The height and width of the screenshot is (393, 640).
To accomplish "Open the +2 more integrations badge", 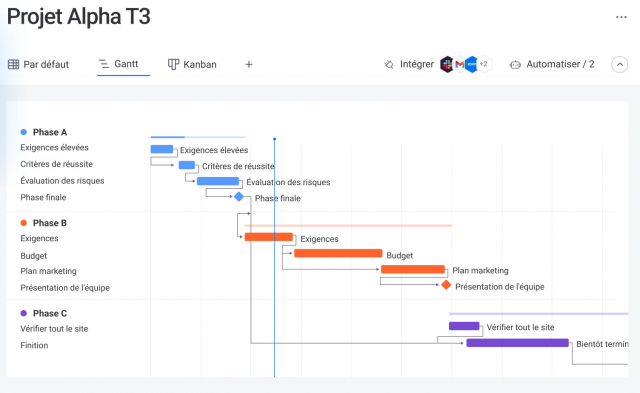I will (484, 64).
